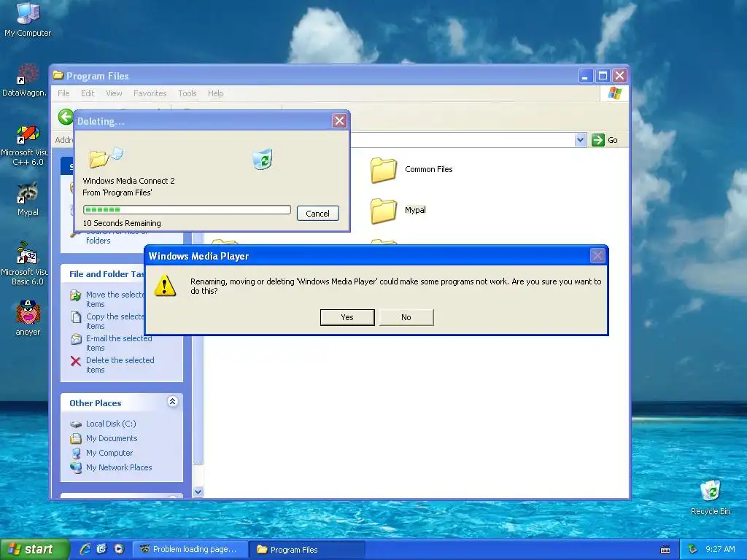Click the green Back arrow button
This screenshot has width=747, height=560.
[x=66, y=117]
